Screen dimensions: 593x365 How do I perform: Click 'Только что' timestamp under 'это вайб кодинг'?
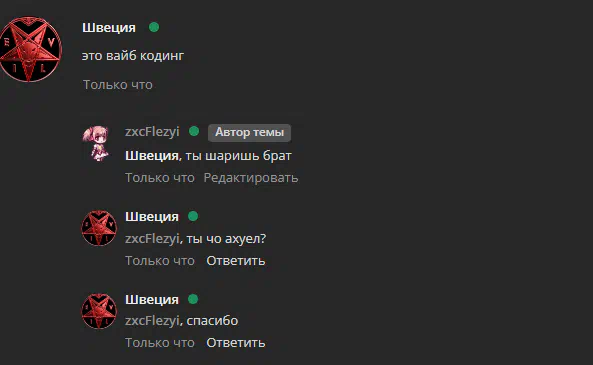click(118, 84)
